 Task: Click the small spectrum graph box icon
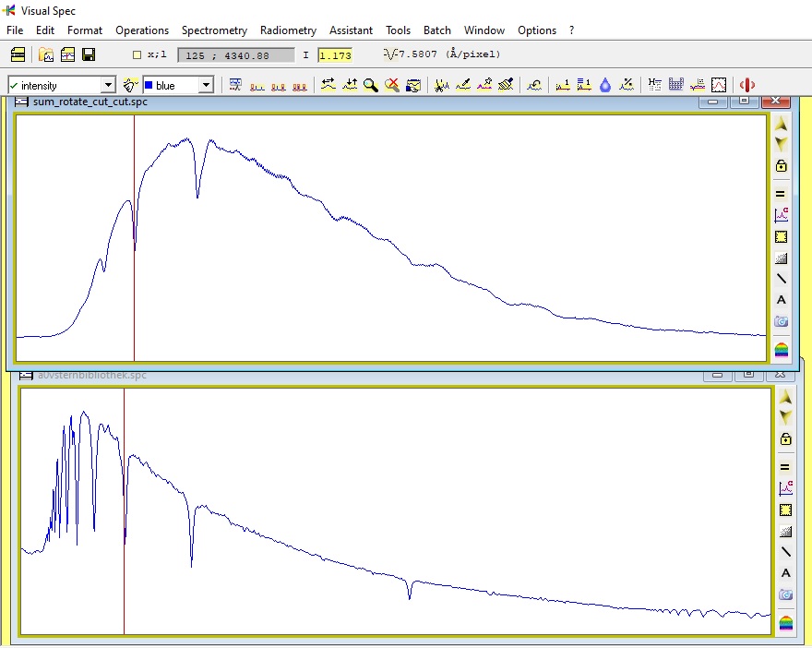tap(719, 85)
